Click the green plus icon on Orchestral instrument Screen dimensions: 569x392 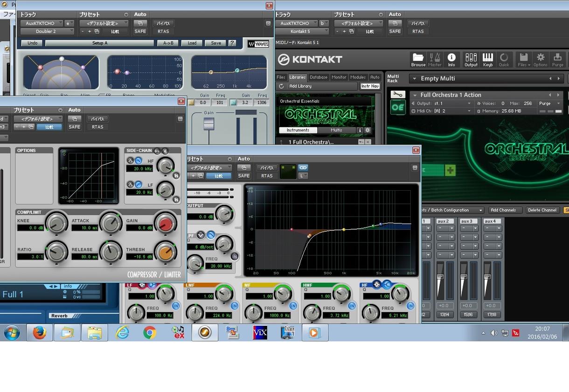[450, 171]
